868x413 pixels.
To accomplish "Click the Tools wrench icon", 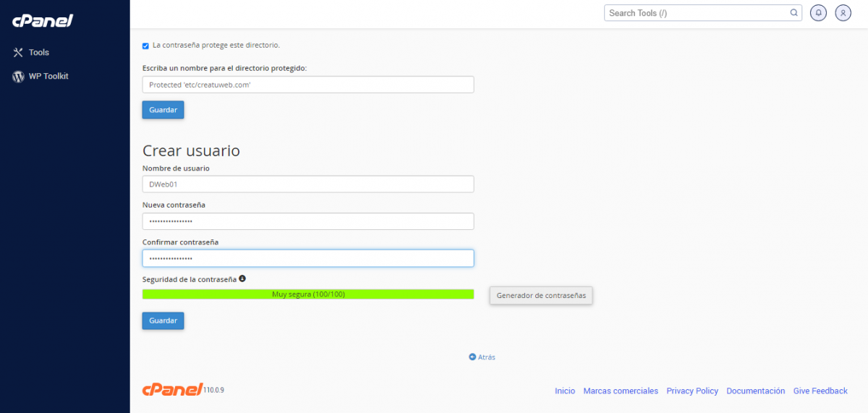I will coord(19,53).
